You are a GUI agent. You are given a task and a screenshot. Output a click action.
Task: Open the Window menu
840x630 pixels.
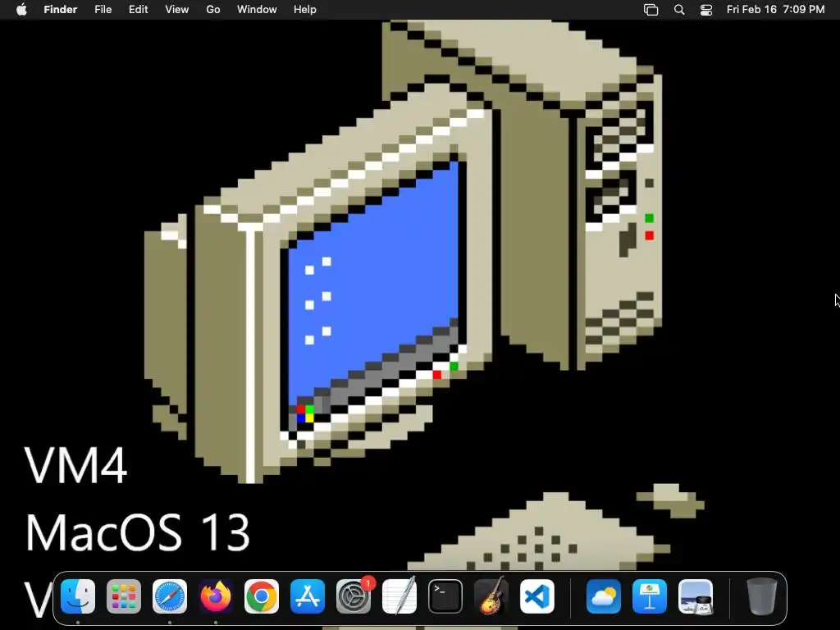[x=257, y=10]
